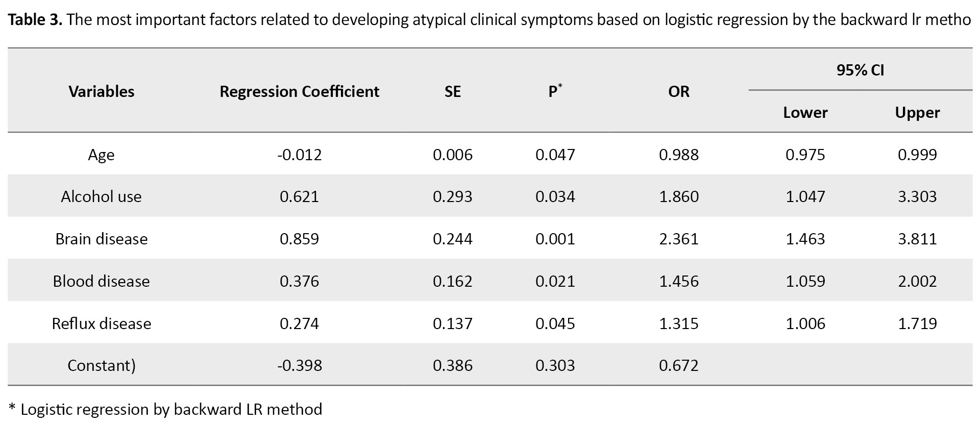Select the Reflux disease row label
Image resolution: width=980 pixels, height=425 pixels.
click(x=101, y=323)
